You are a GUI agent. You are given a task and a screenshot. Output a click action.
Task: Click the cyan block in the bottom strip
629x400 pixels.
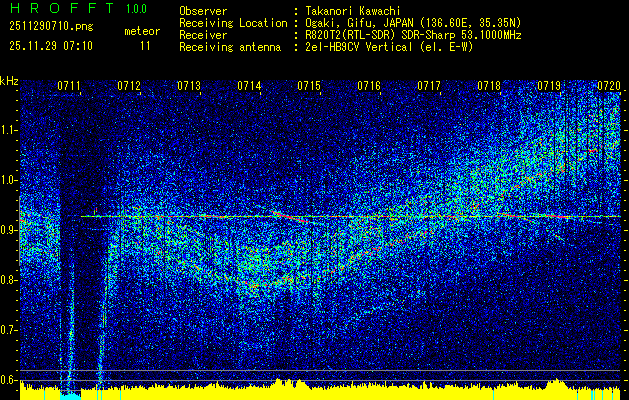point(70,396)
